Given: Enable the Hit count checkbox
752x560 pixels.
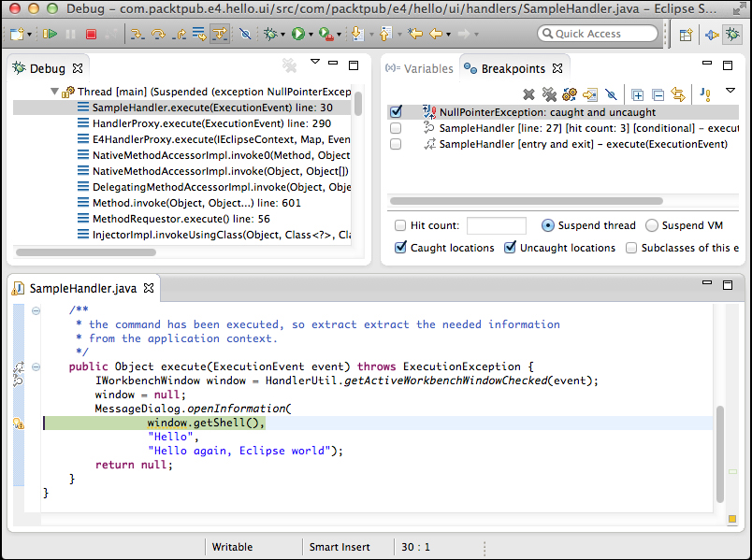Looking at the screenshot, I should 400,225.
